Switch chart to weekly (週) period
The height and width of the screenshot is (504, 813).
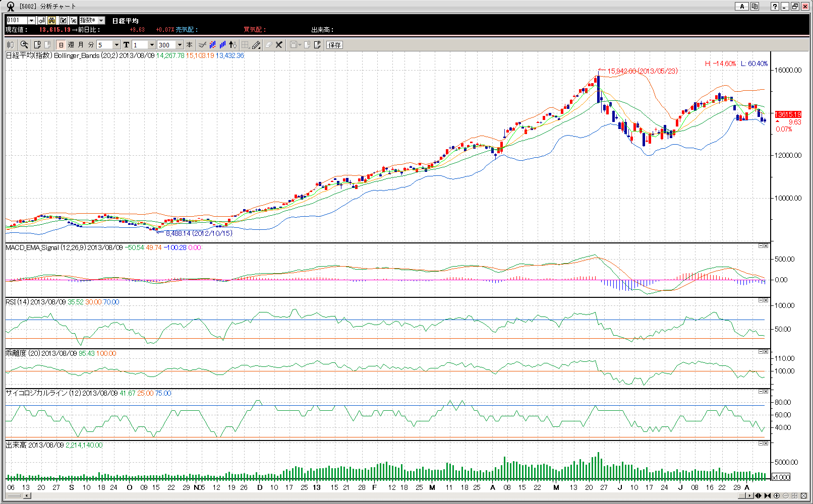point(71,45)
